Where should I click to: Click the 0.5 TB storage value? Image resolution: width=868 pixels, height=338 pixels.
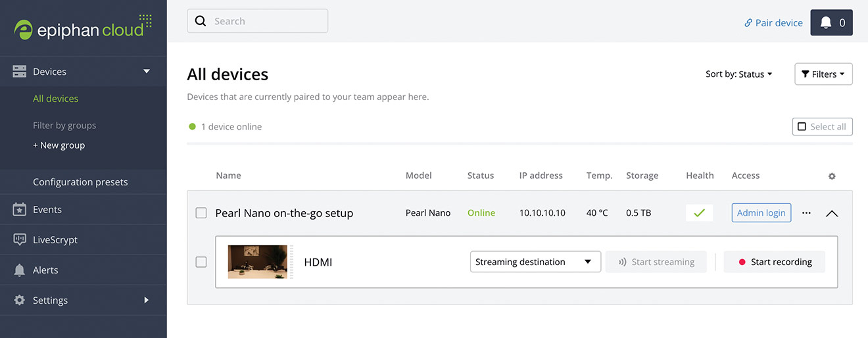pos(639,213)
